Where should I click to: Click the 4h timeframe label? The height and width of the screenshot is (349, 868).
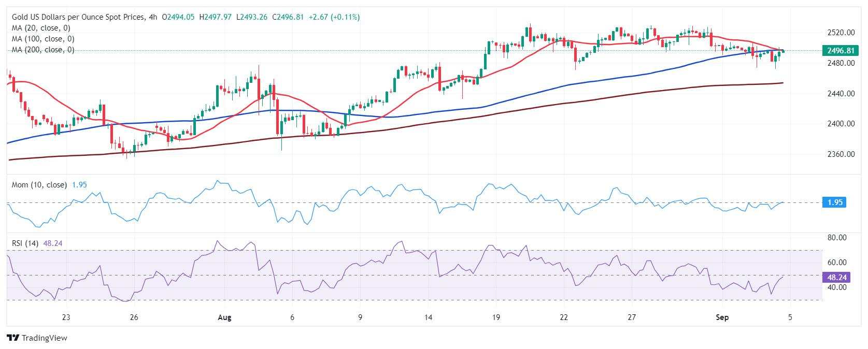pos(152,17)
